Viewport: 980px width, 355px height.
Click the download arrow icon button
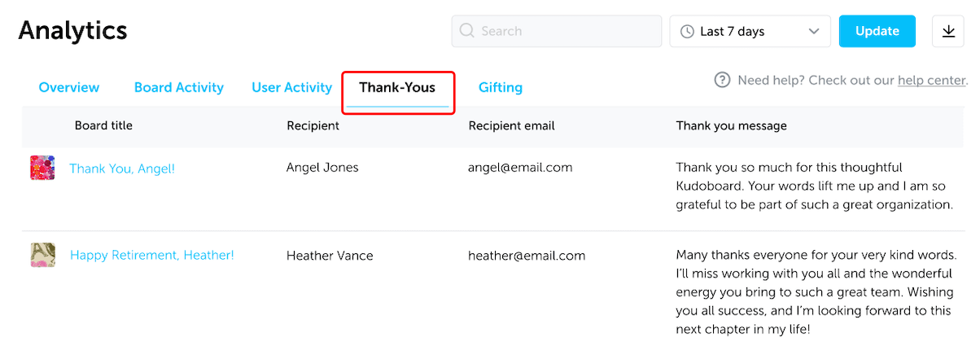[947, 31]
